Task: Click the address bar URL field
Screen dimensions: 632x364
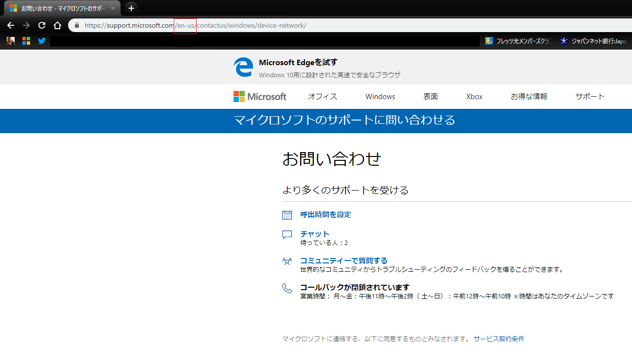Action: point(350,25)
